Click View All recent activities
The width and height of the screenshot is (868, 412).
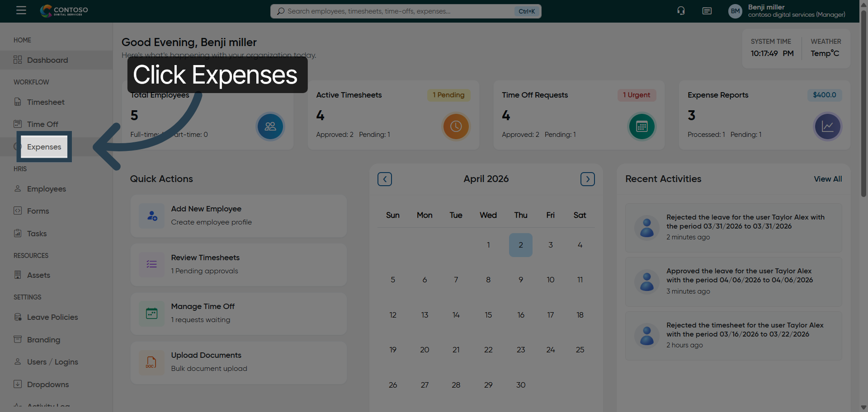827,179
